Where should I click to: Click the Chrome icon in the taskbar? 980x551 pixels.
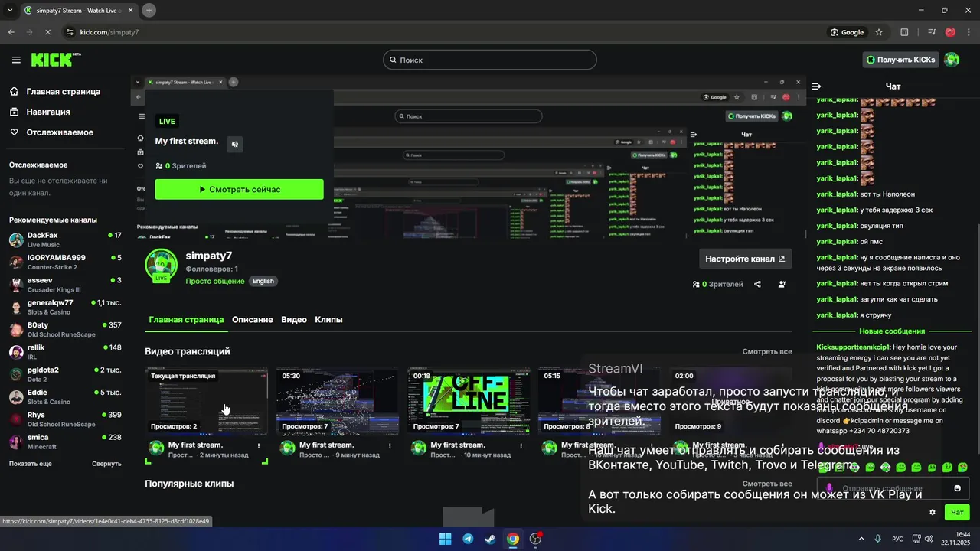point(513,539)
